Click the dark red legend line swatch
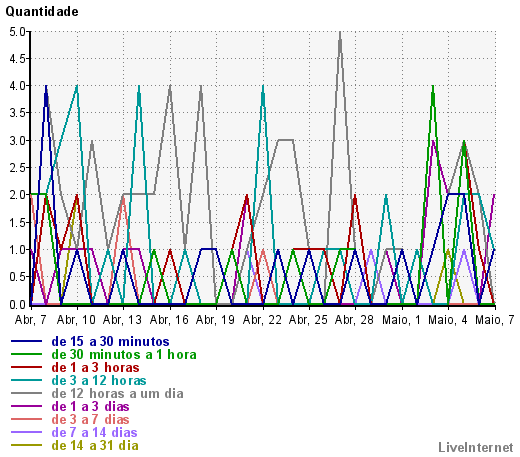The height and width of the screenshot is (457, 520). 27,367
